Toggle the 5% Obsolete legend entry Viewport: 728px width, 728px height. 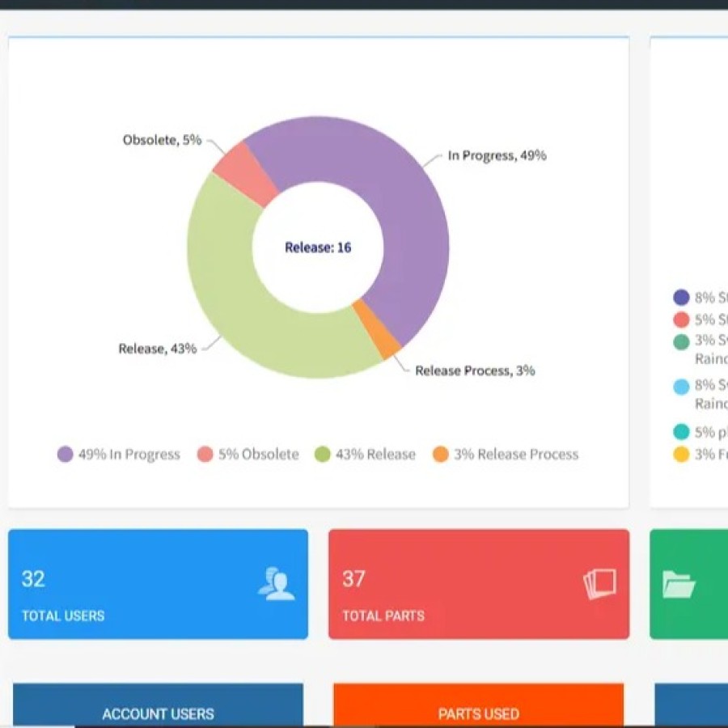pyautogui.click(x=247, y=454)
